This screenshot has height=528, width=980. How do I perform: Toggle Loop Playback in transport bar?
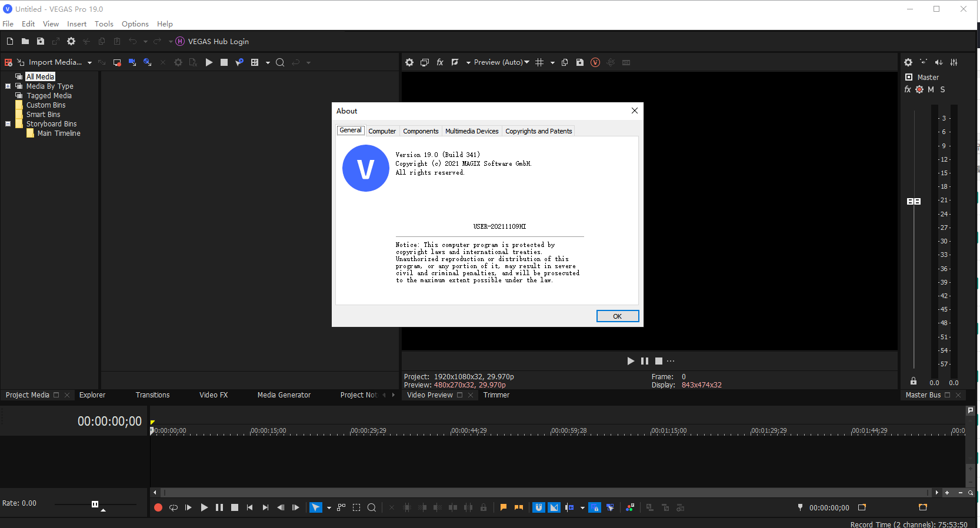tap(174, 507)
